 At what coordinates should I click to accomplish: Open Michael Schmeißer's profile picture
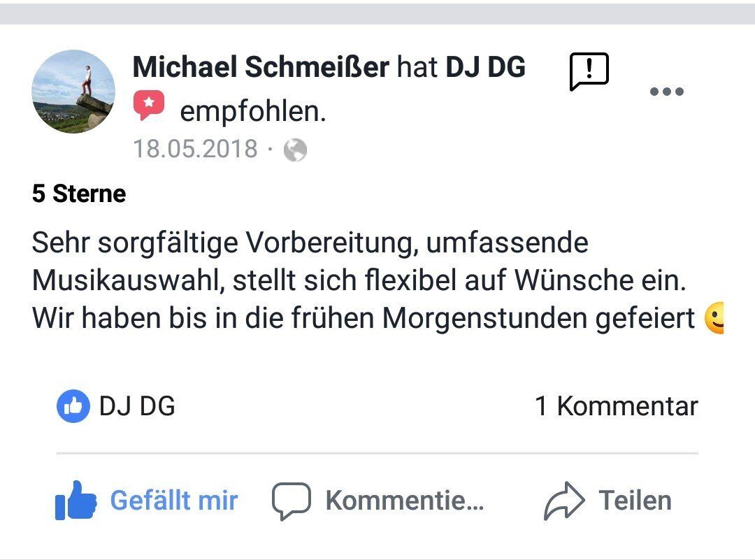point(73,91)
